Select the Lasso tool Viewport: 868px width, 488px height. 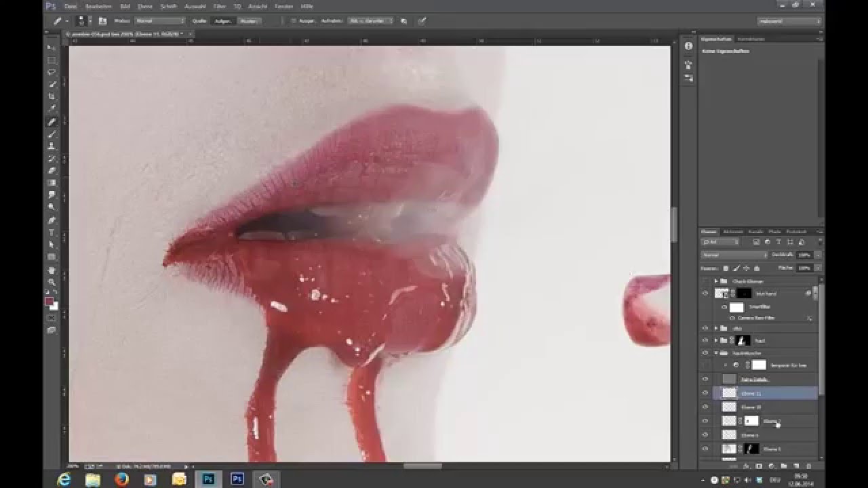tap(52, 72)
